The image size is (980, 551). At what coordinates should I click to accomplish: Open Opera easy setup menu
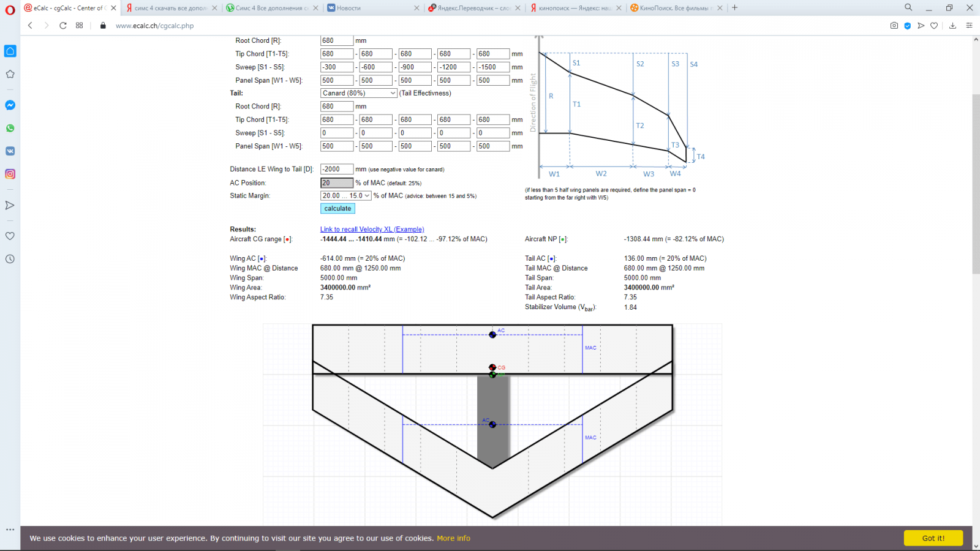point(969,26)
